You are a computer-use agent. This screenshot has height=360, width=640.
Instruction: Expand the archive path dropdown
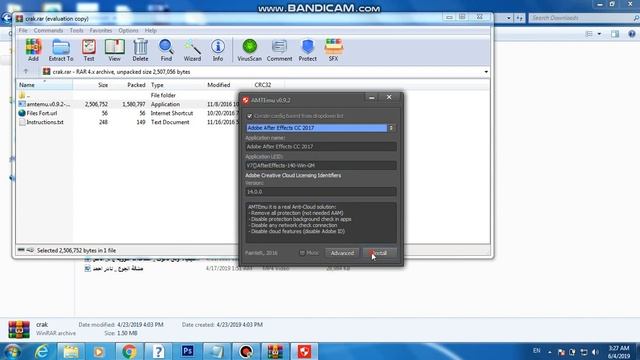tap(486, 72)
